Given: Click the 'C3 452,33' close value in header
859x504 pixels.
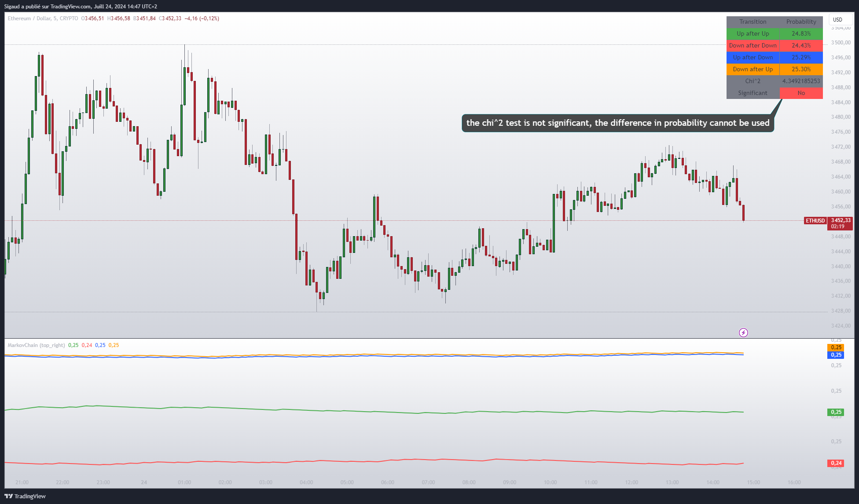Looking at the screenshot, I should tap(170, 18).
